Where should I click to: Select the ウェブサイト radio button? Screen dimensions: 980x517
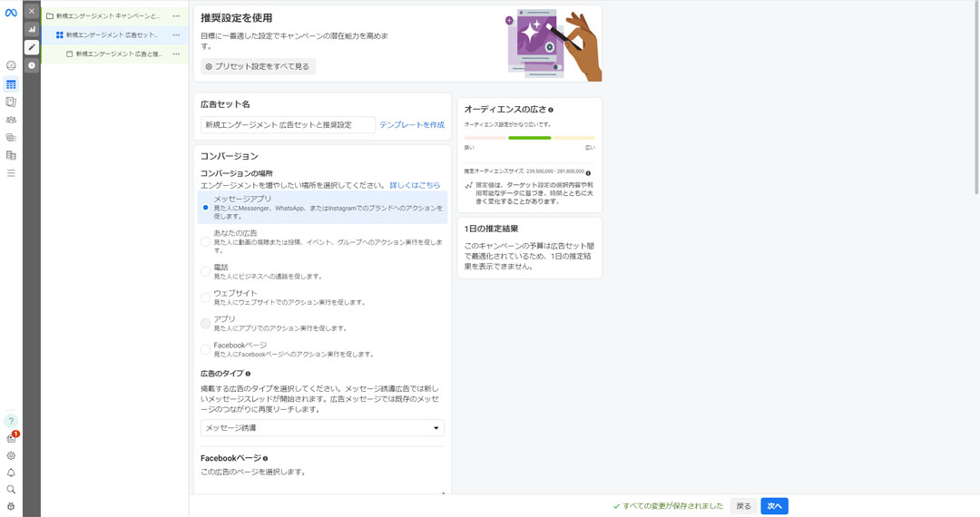(205, 298)
